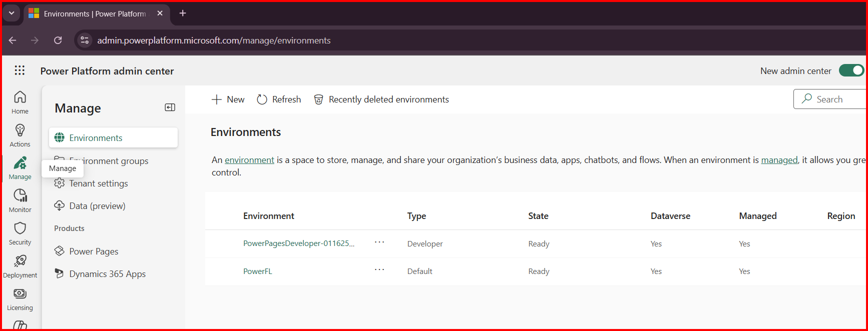Open Deployment in the left rail
The height and width of the screenshot is (331, 868).
pos(20,266)
